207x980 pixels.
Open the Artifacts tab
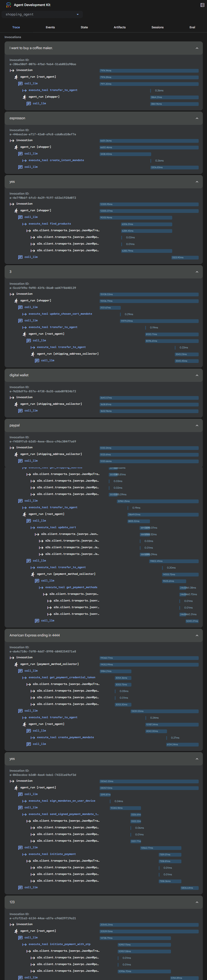(120, 27)
